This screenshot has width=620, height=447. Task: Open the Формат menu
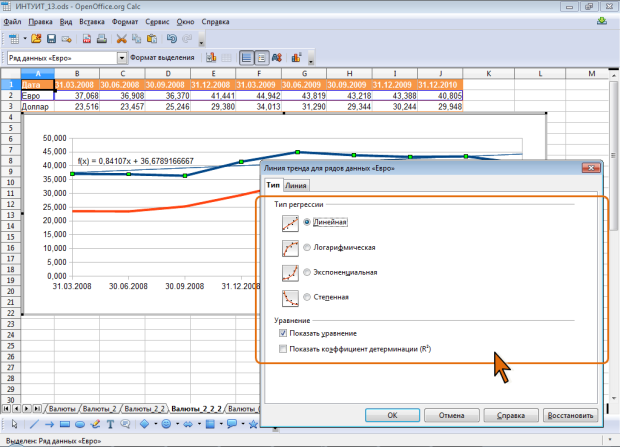[125, 22]
